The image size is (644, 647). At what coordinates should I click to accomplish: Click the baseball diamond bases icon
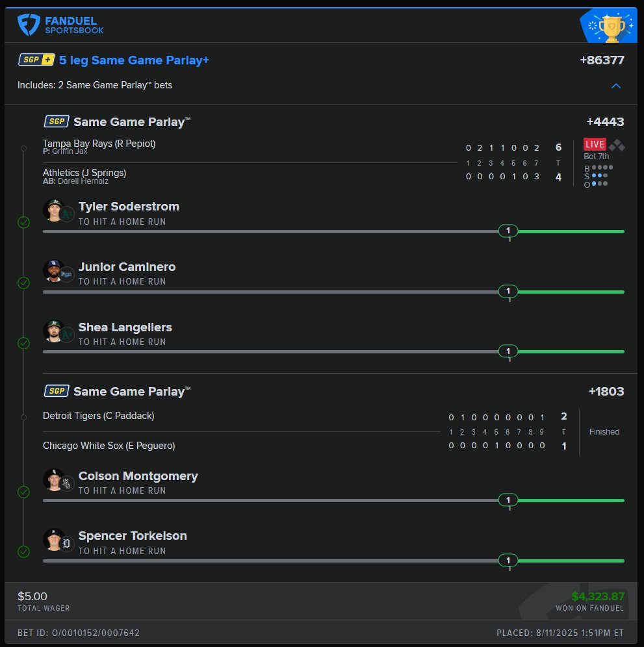pos(617,146)
